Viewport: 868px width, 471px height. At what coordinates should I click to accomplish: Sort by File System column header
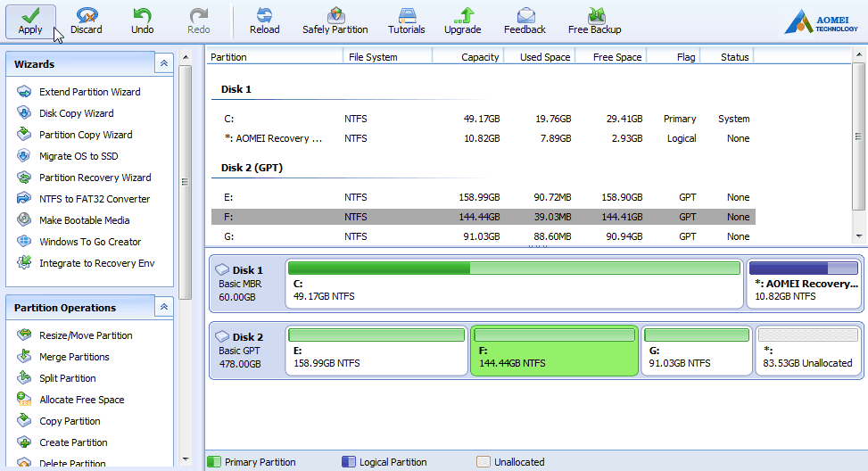(x=386, y=57)
